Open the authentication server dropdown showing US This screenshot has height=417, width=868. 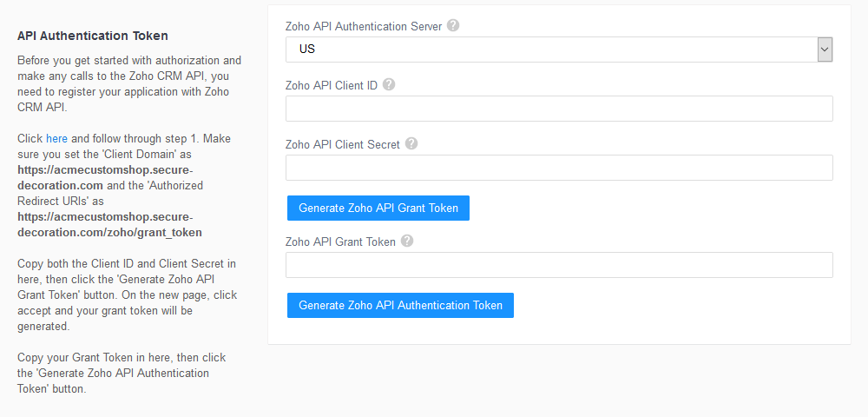(x=559, y=50)
